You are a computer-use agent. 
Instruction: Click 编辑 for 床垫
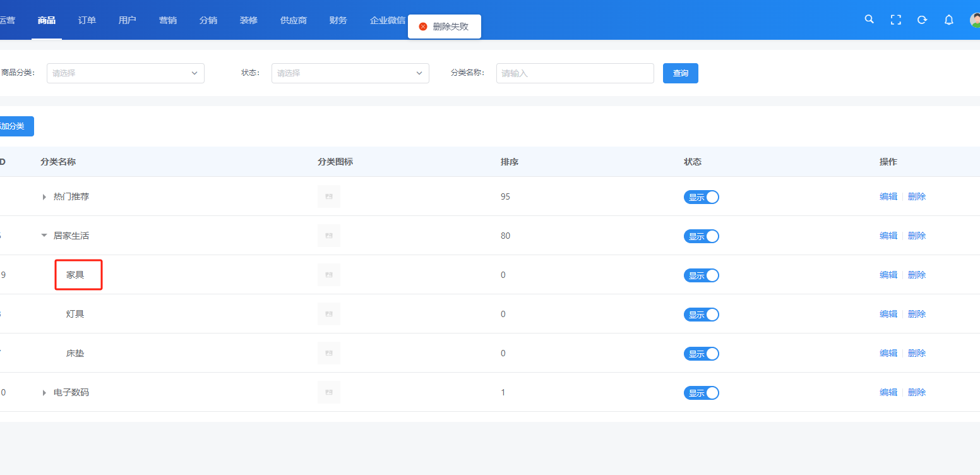pos(888,353)
